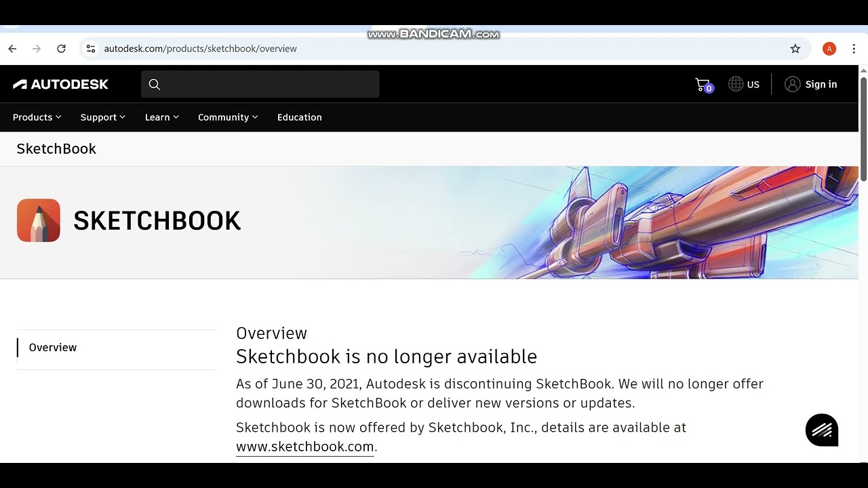
Task: Open site information icon in address bar
Action: click(x=91, y=49)
